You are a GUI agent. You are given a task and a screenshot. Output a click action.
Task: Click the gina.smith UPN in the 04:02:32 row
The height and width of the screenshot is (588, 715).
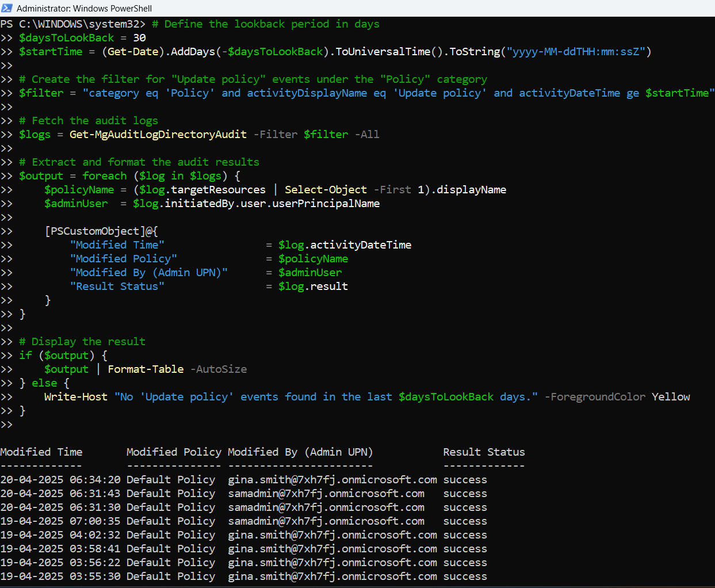[332, 535]
